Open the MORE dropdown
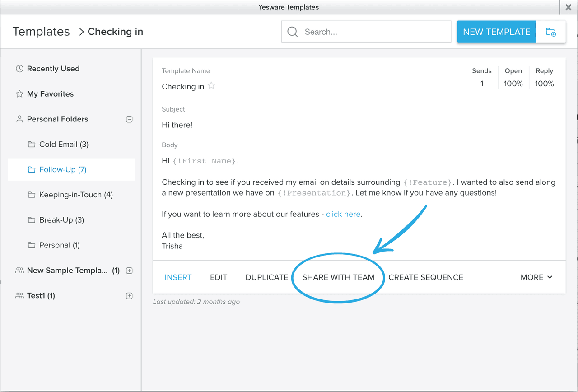 coord(536,277)
